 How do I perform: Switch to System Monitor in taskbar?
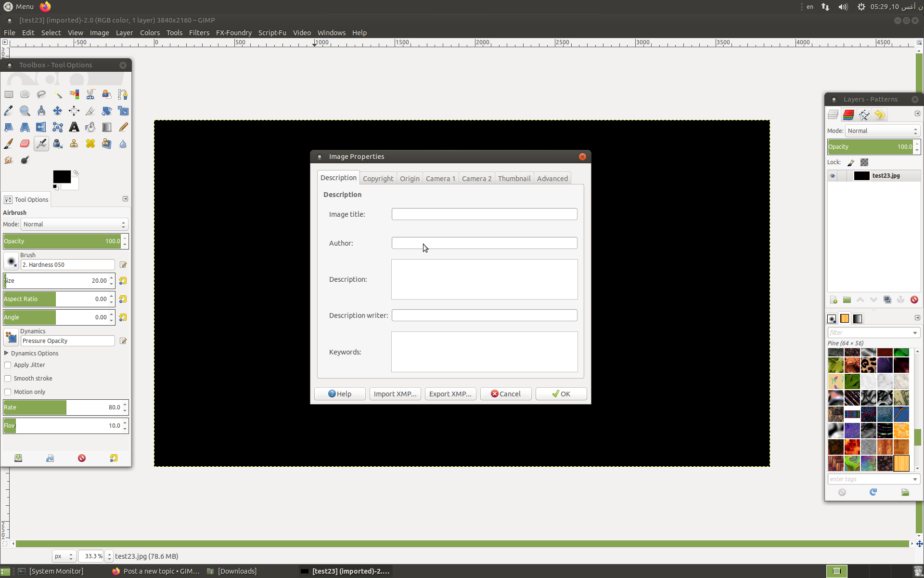pos(51,571)
